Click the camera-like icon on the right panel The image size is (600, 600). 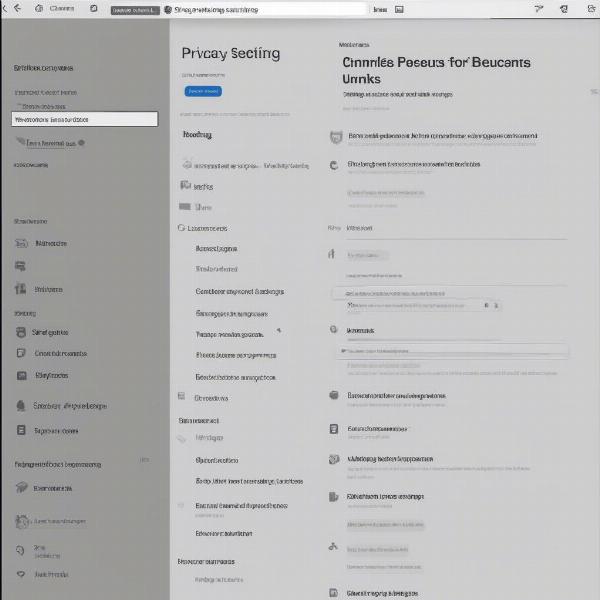coord(334,459)
